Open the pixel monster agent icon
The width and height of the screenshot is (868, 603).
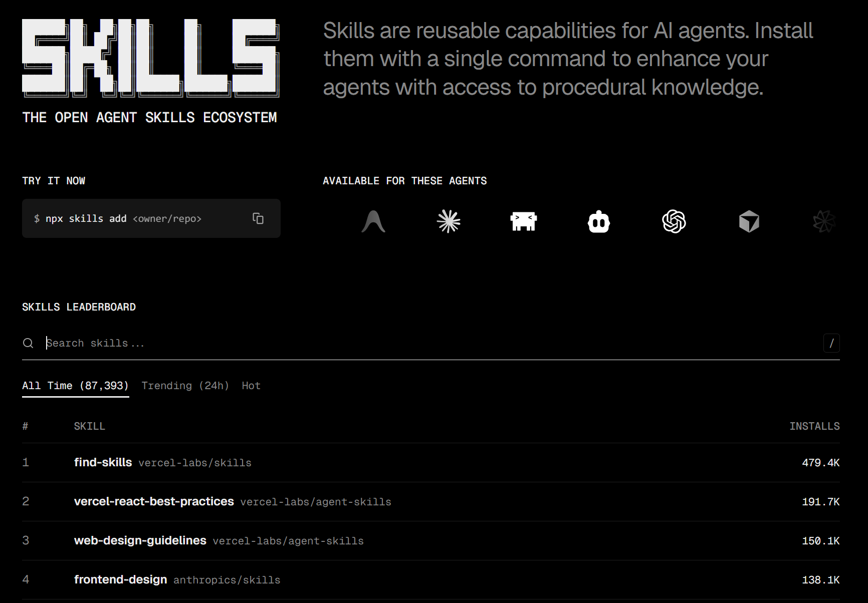point(523,221)
